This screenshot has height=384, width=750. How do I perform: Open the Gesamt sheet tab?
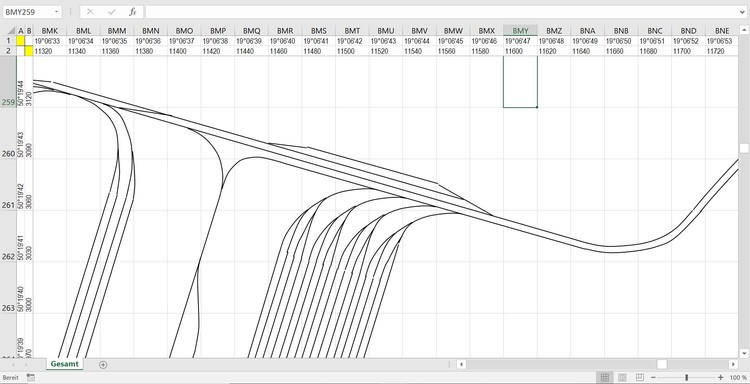click(x=65, y=364)
